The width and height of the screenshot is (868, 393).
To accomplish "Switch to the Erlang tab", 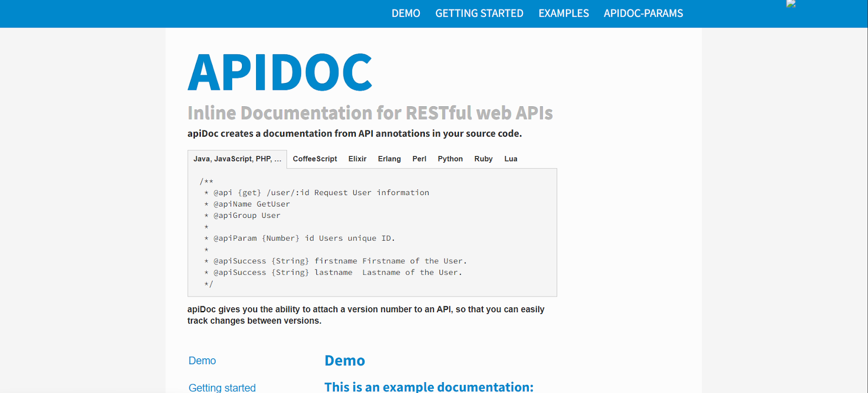I will pos(389,159).
